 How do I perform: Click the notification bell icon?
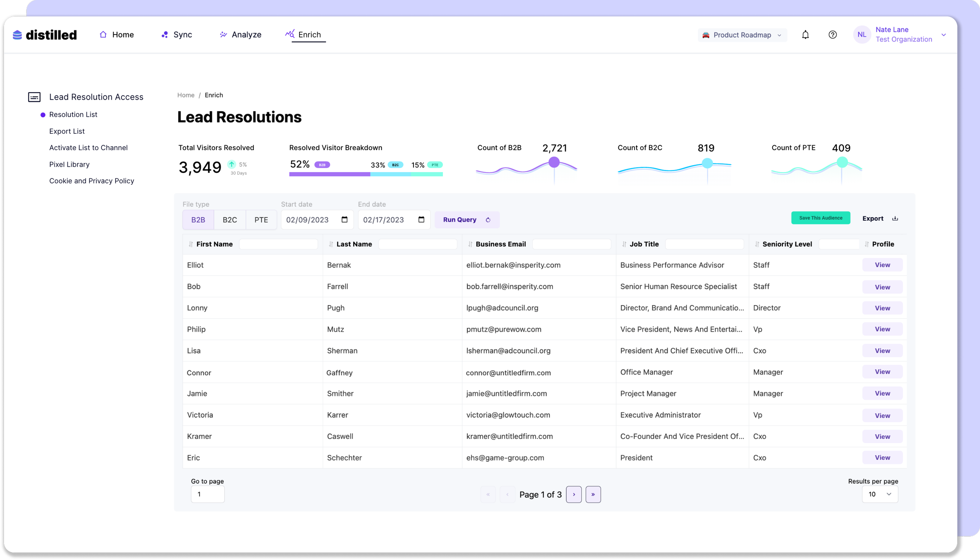click(805, 35)
